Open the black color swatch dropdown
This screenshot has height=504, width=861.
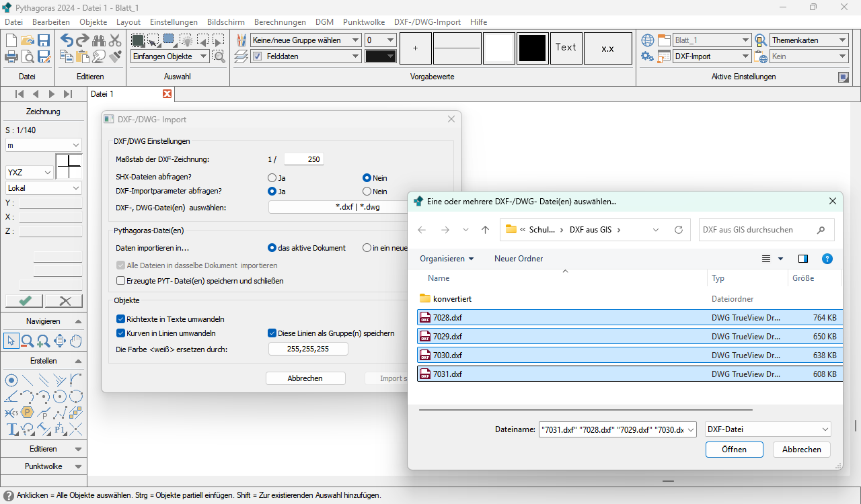(x=381, y=56)
